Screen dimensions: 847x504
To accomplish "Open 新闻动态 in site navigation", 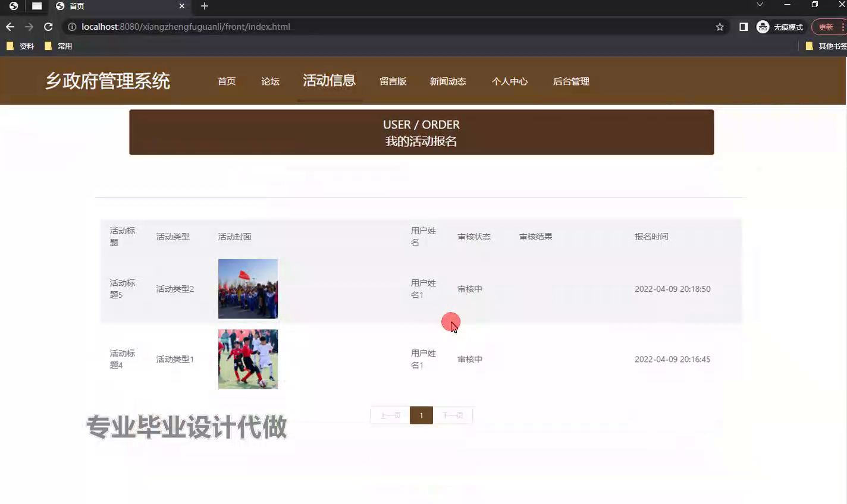I will 448,81.
